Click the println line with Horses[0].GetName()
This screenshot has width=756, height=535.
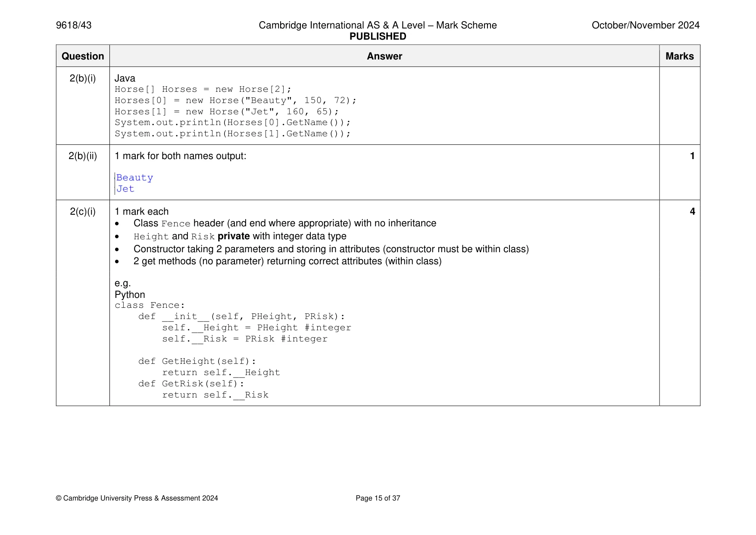233,122
